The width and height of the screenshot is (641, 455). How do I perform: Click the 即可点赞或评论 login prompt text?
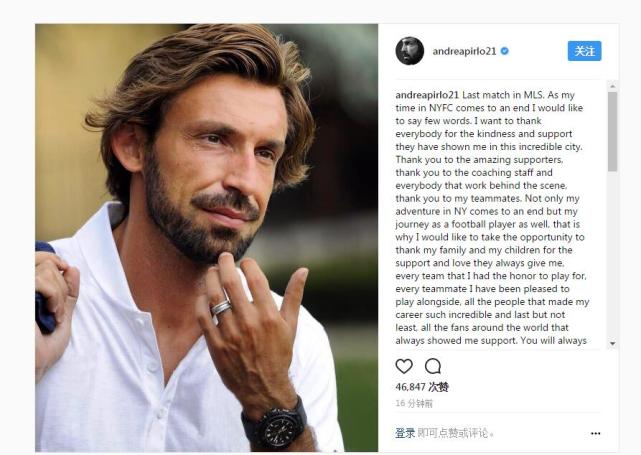456,433
